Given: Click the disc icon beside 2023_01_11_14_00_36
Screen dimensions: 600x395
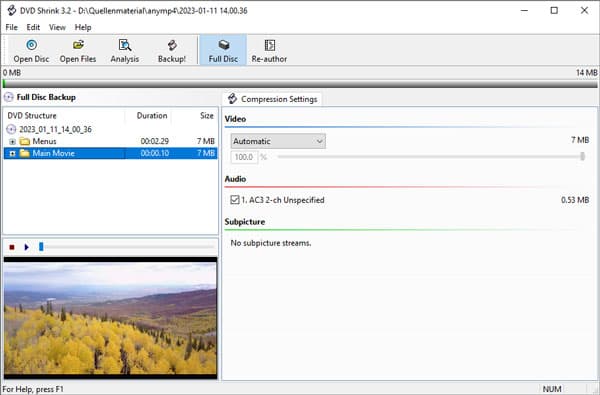Looking at the screenshot, I should tap(11, 129).
